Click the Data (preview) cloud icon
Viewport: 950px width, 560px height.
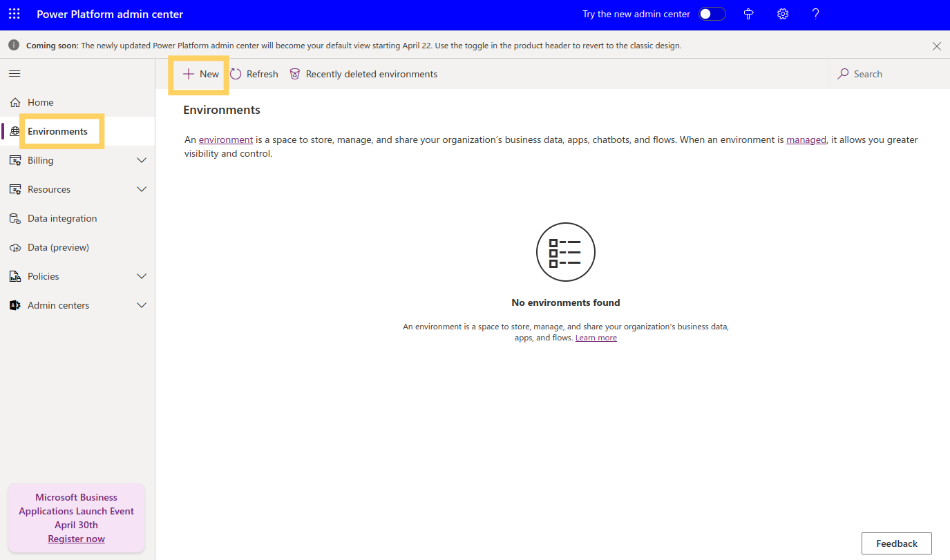pos(15,247)
